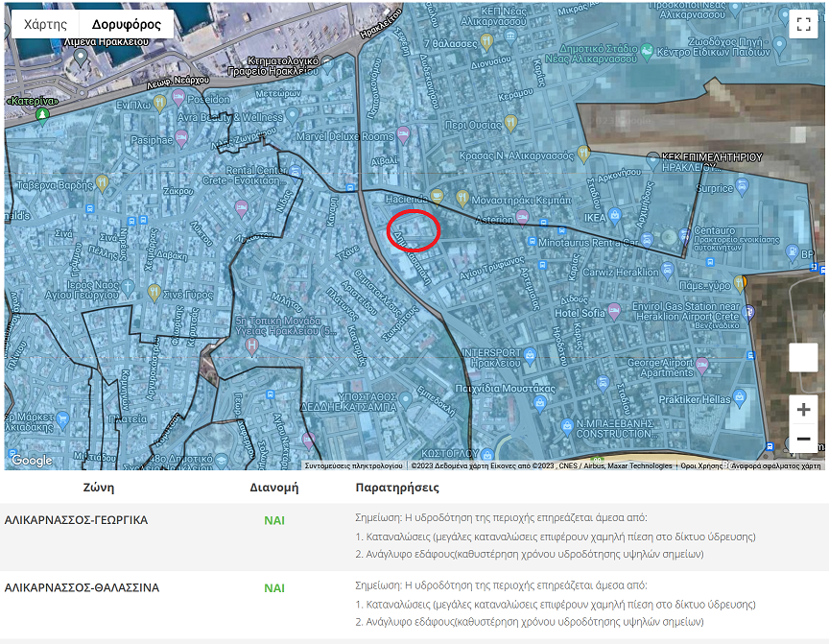The image size is (829, 644).
Task: Toggle fullscreen map view
Action: [x=801, y=25]
